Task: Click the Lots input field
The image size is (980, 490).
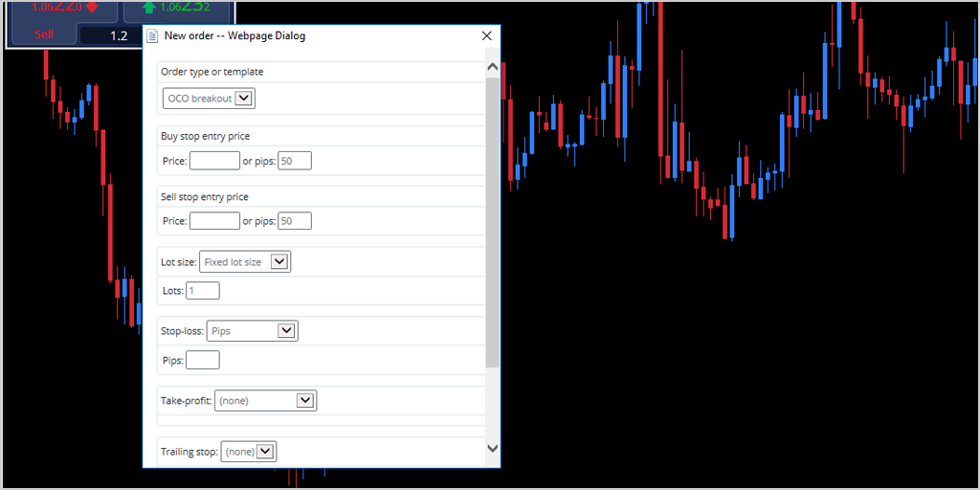Action: point(203,291)
